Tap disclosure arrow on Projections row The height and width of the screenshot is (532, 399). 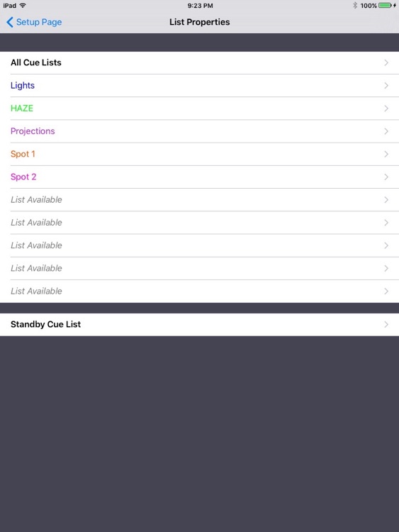pyautogui.click(x=386, y=131)
